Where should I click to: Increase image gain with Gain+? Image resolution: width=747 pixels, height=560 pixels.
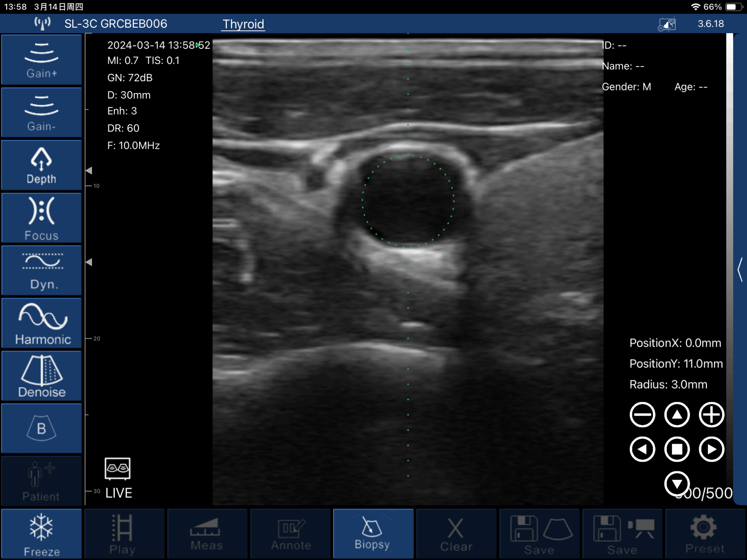[x=41, y=59]
